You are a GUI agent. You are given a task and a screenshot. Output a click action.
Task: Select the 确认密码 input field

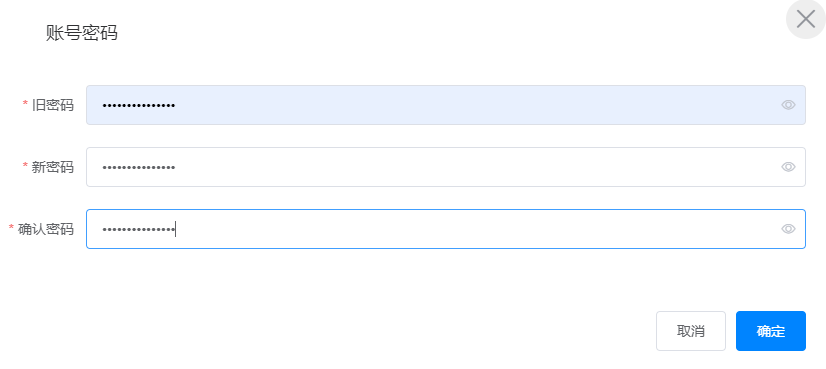tap(446, 229)
